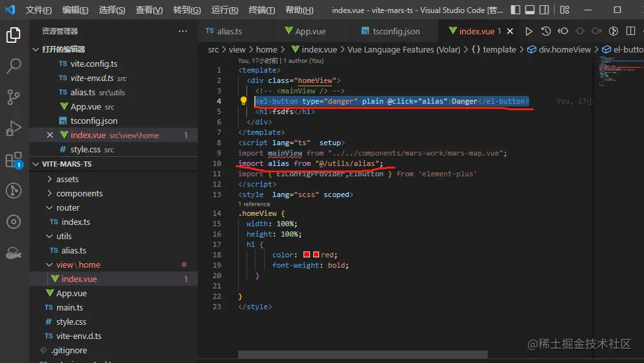Open the bottom activity bar hat icon

pyautogui.click(x=13, y=253)
